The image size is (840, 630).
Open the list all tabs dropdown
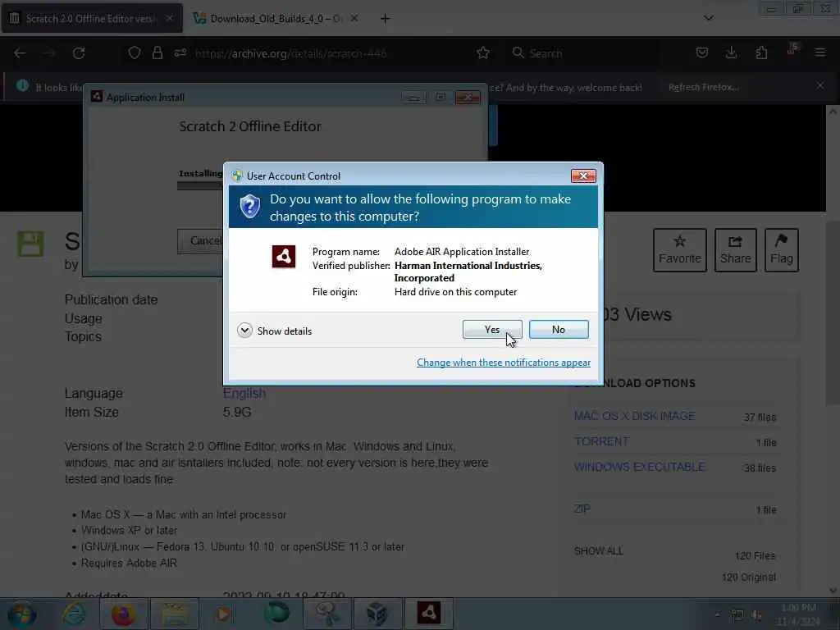click(x=708, y=18)
